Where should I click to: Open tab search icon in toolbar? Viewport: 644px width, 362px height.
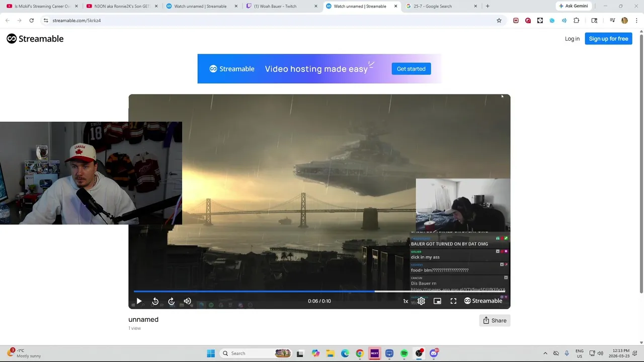click(594, 21)
